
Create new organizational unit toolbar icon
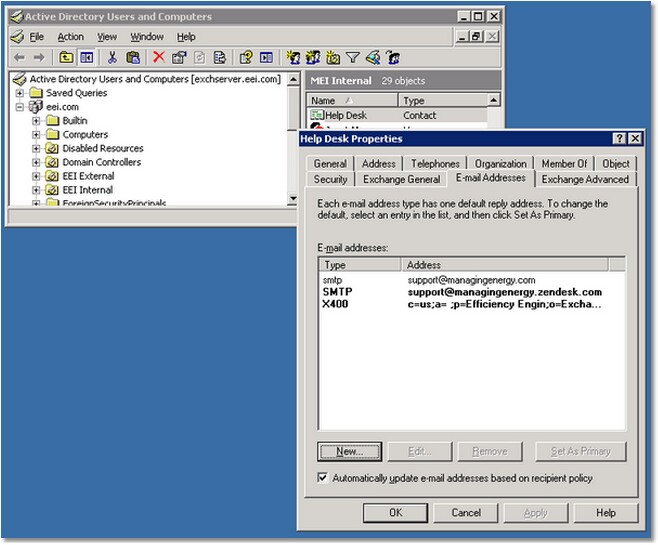333,57
